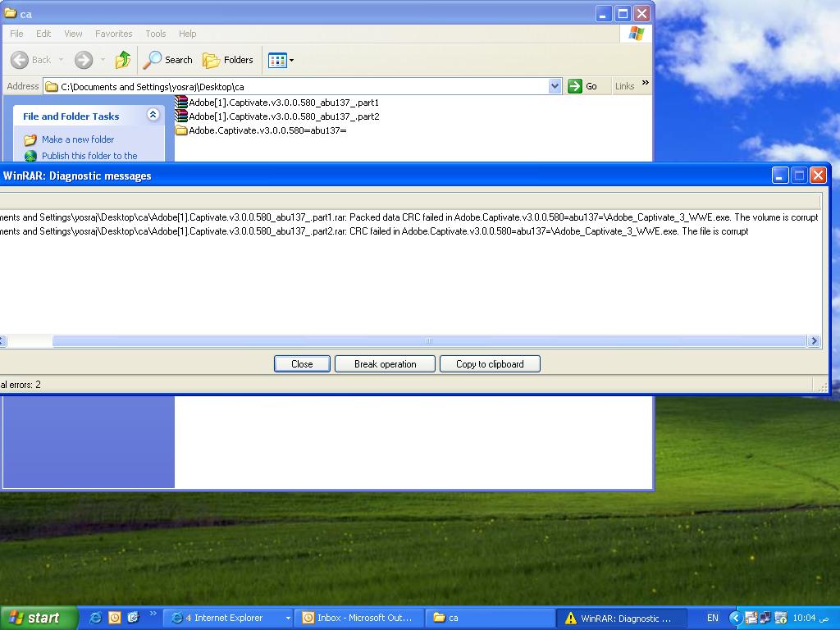Switch to Inbox - Microsoft Outlook taskbar button
Image resolution: width=840 pixels, height=630 pixels.
(x=358, y=618)
